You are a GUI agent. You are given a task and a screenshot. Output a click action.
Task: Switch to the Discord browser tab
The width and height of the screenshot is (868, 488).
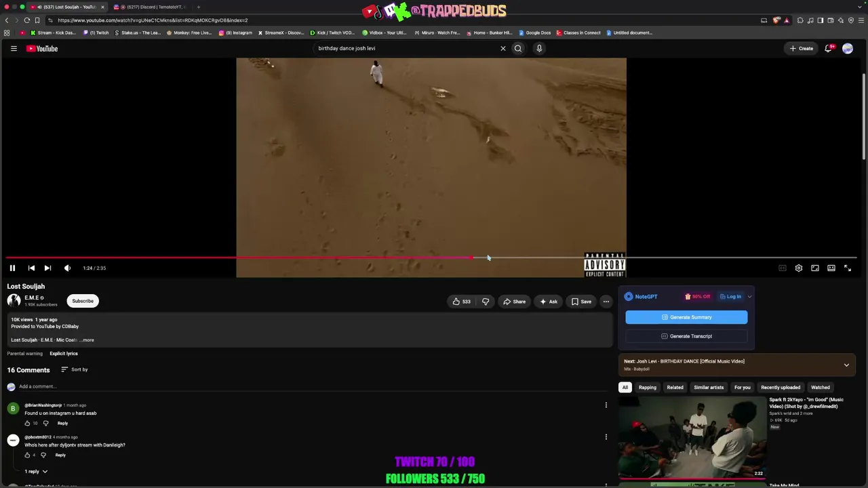[x=151, y=7]
